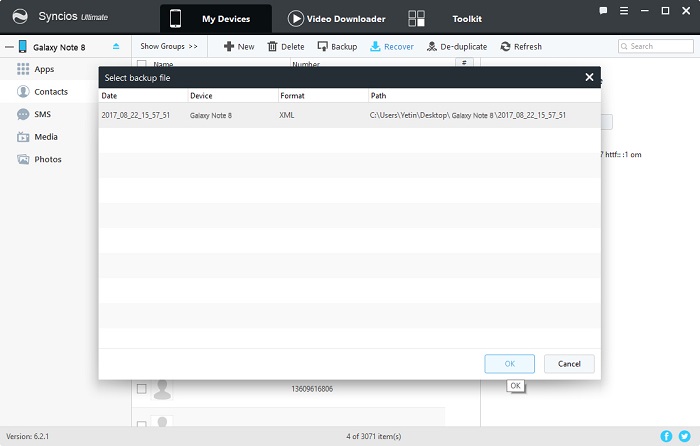Open SMS in the sidebar
Viewport: 700px width, 446px height.
coord(42,114)
